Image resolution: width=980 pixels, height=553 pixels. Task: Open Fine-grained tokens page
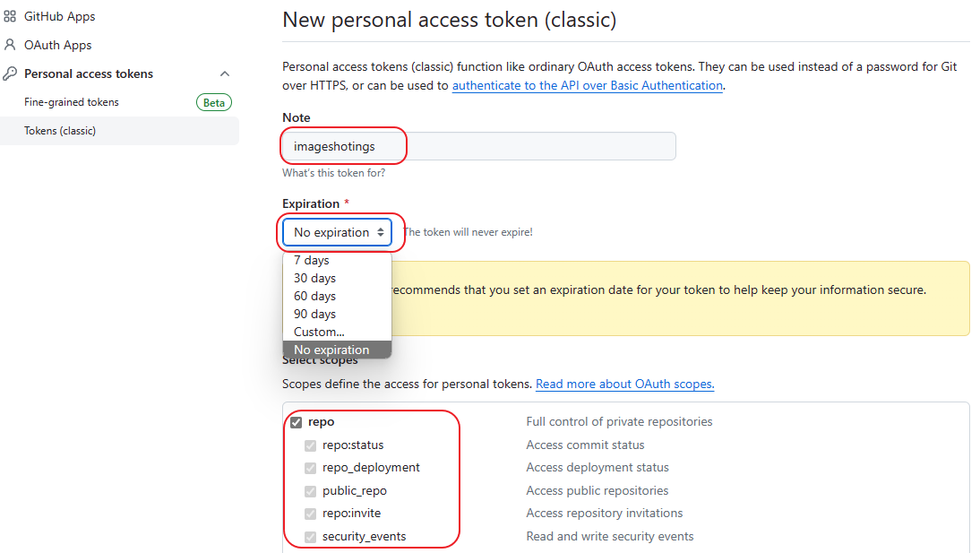point(72,102)
